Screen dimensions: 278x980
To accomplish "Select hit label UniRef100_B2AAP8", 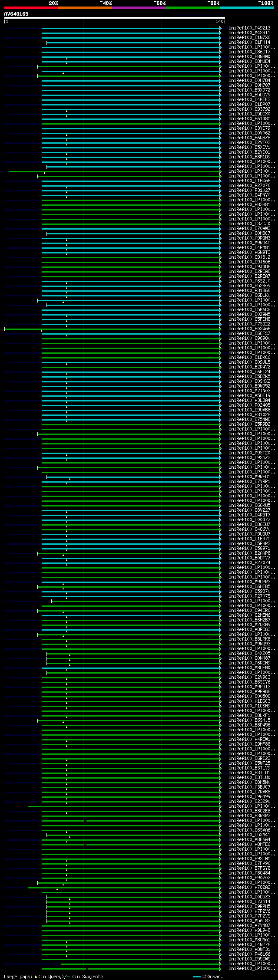I will pyautogui.click(x=249, y=553).
